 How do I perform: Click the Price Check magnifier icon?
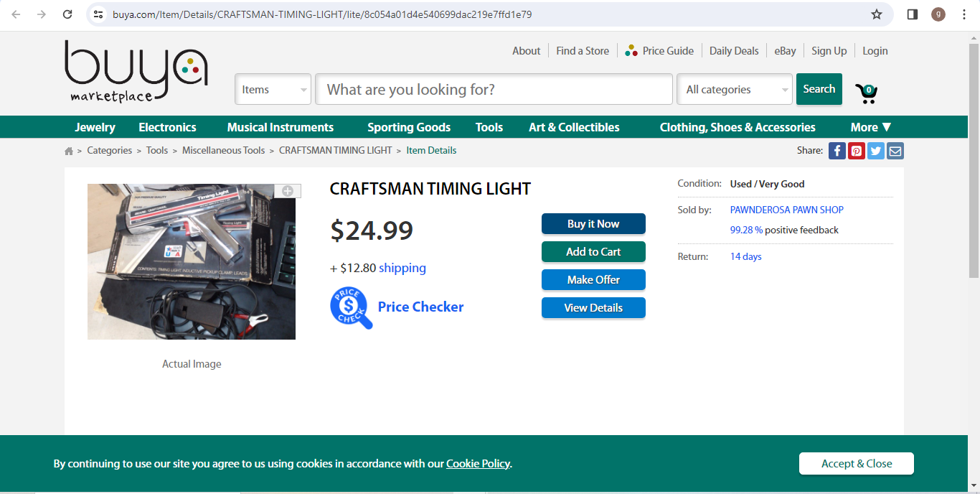[352, 308]
